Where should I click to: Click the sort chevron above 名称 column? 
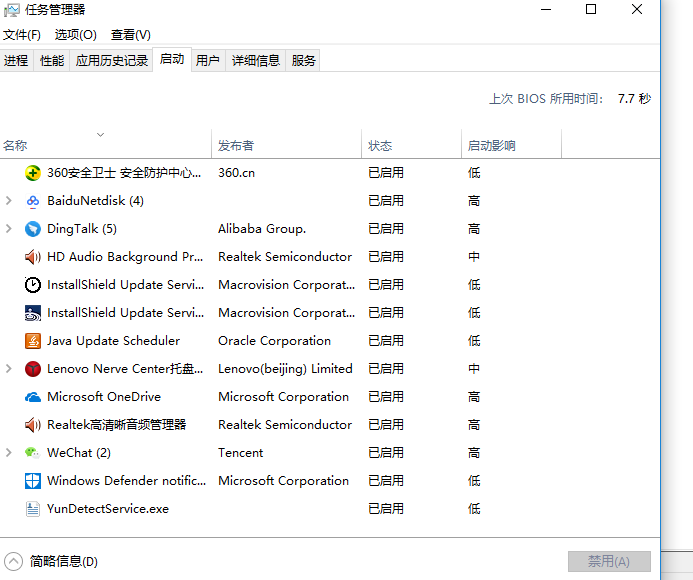tap(101, 134)
